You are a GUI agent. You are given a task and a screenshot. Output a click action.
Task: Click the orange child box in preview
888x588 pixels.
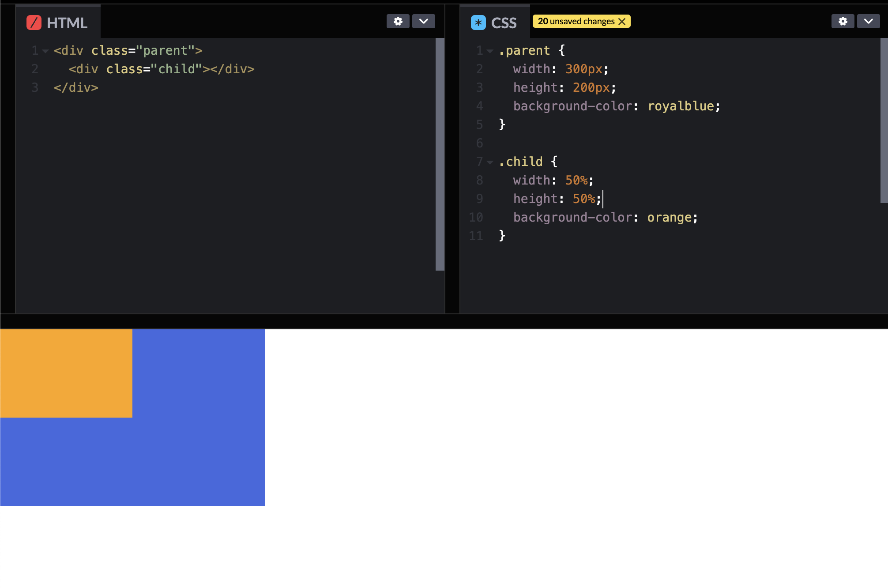[x=66, y=373]
